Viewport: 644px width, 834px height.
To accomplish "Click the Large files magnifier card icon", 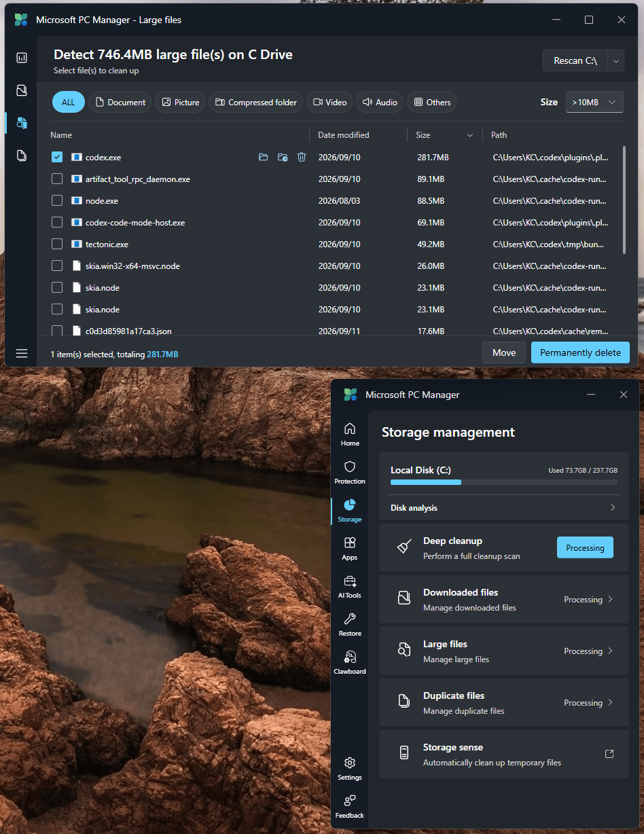I will tap(404, 651).
